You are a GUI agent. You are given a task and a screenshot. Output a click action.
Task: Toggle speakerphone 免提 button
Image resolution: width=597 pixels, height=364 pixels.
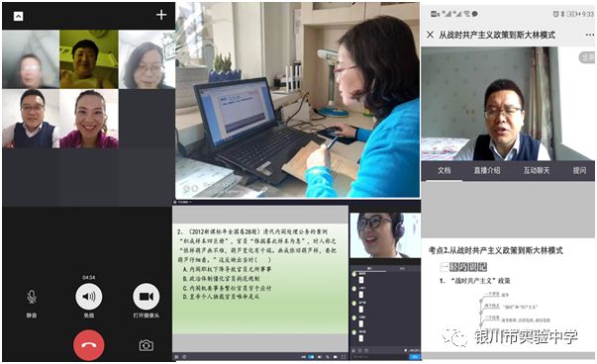point(89,301)
